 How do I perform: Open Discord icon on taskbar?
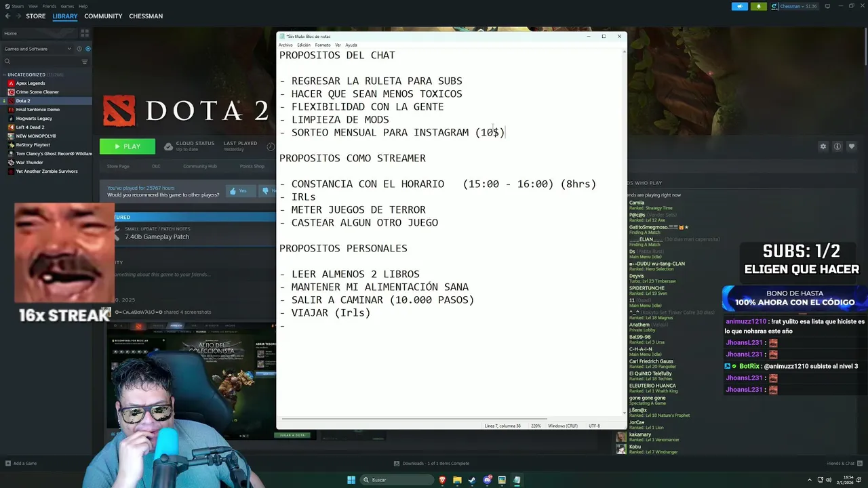tap(487, 480)
